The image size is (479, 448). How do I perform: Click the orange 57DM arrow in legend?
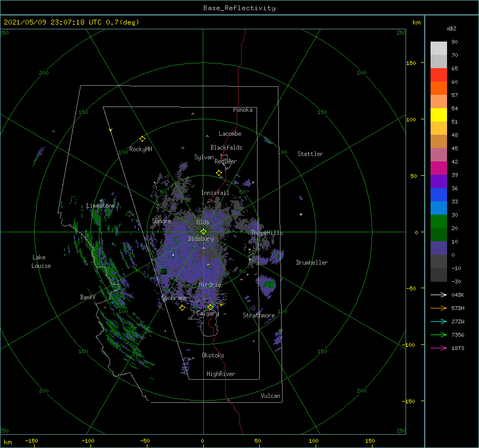[x=439, y=308]
